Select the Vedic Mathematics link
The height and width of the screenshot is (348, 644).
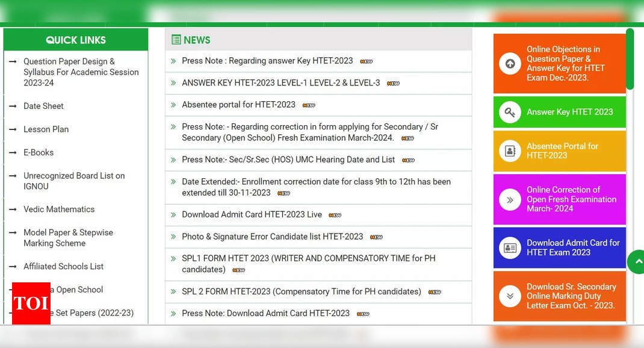(x=58, y=209)
